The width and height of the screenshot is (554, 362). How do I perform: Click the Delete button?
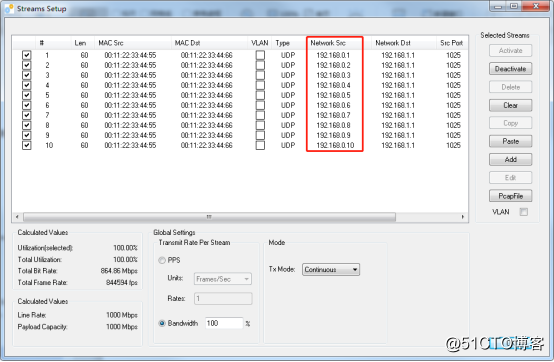click(x=511, y=87)
